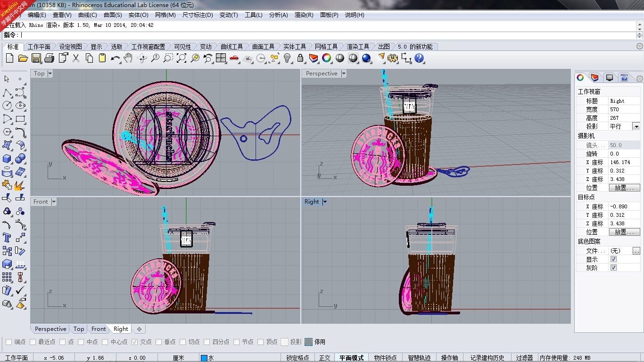Open the Perspective viewport title dropdown arrow
Screen dimensions: 644x362
[344, 74]
